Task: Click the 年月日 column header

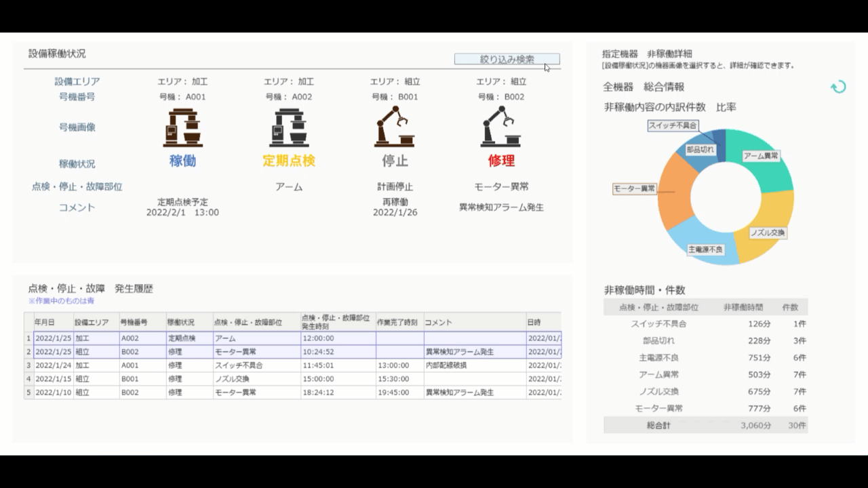Action: pyautogui.click(x=53, y=322)
